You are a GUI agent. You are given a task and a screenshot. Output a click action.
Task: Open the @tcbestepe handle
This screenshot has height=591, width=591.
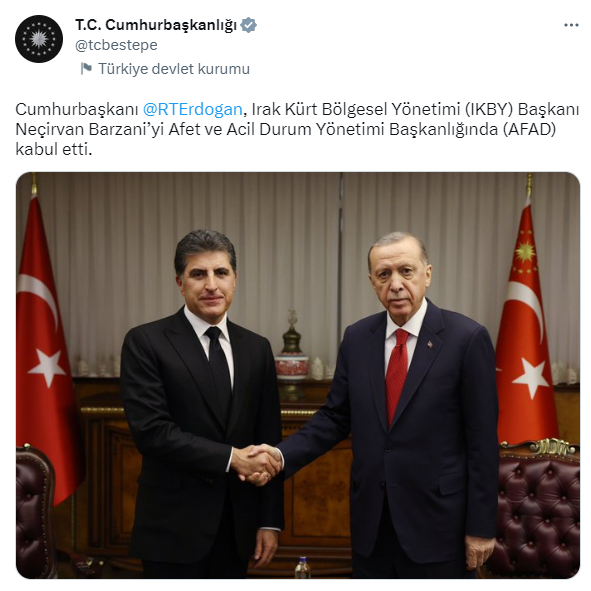click(x=116, y=45)
